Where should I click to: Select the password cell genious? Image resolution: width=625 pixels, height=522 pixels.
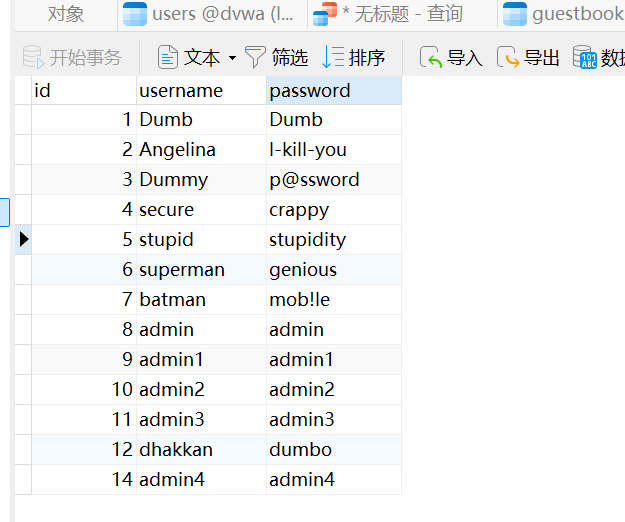tap(334, 270)
